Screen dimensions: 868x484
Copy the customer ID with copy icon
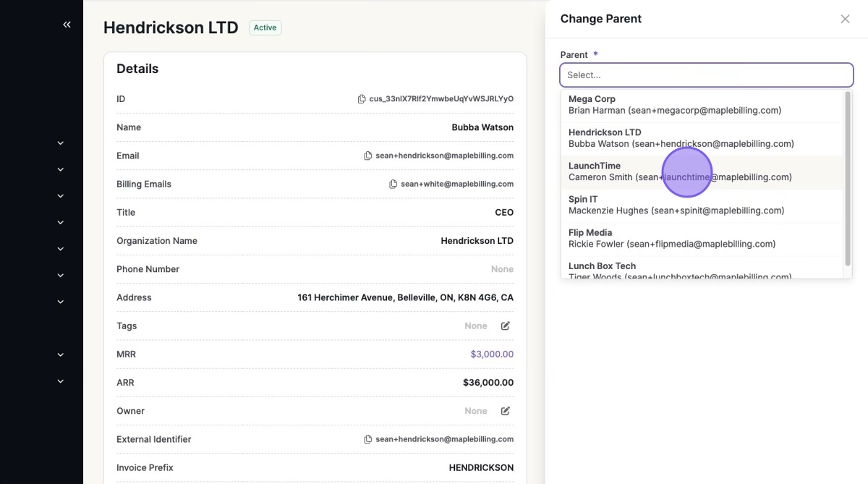(362, 99)
